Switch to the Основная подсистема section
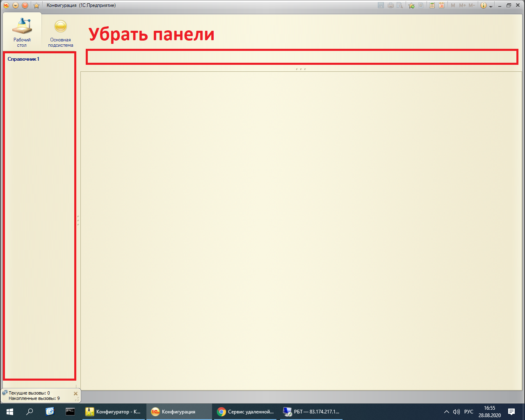 60,32
